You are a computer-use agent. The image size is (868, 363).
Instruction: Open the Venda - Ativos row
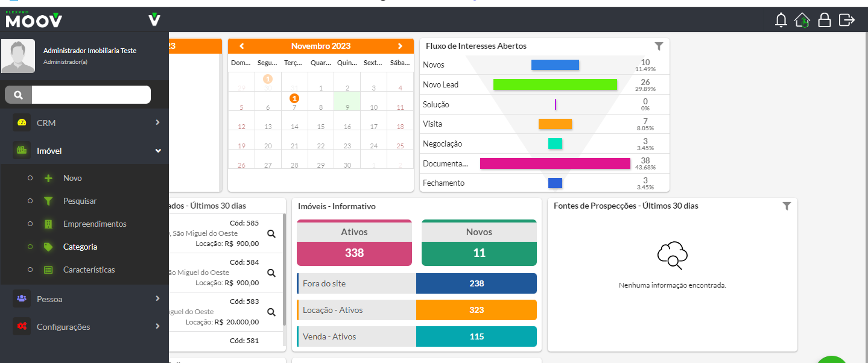(417, 336)
